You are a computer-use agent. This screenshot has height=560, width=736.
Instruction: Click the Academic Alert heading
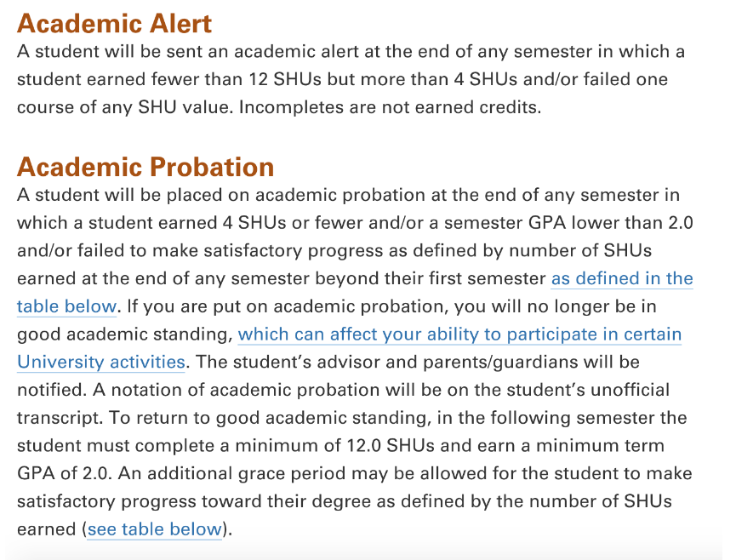114,23
